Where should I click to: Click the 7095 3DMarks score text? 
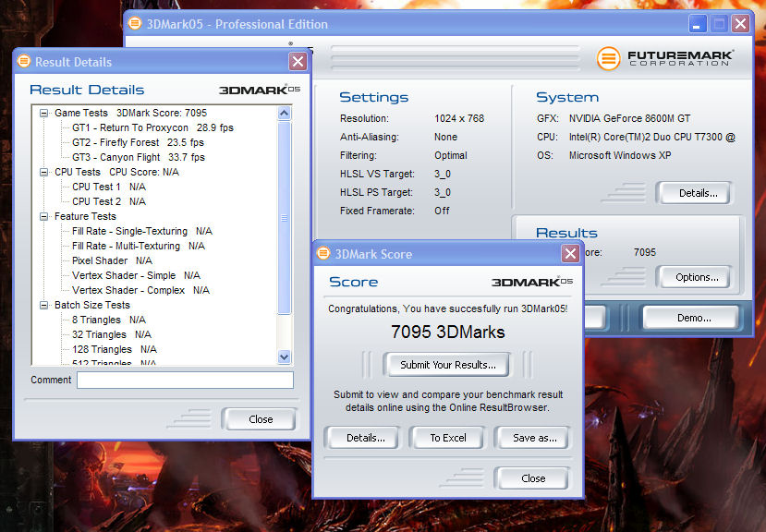pos(447,332)
